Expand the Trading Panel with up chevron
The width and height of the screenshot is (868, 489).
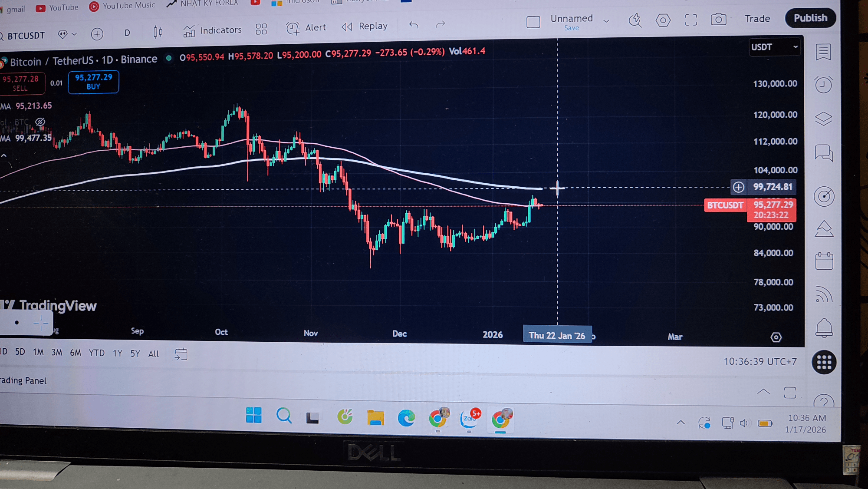point(763,392)
